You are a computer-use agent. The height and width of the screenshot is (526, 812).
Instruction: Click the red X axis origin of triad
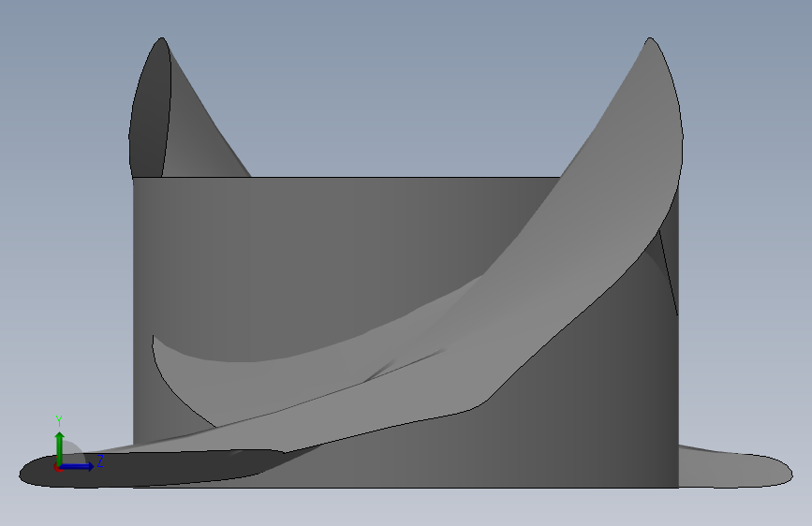(58, 468)
